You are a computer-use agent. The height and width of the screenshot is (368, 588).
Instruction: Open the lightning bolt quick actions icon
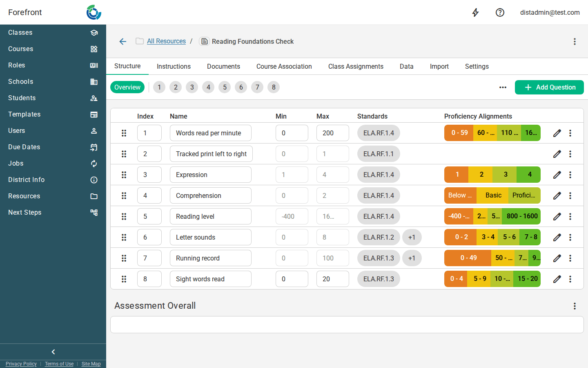click(x=475, y=13)
